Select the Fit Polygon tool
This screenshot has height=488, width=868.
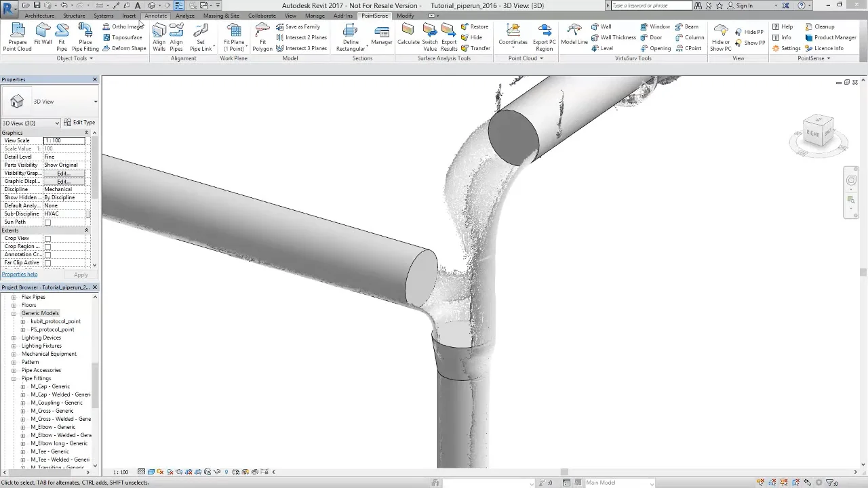(262, 37)
